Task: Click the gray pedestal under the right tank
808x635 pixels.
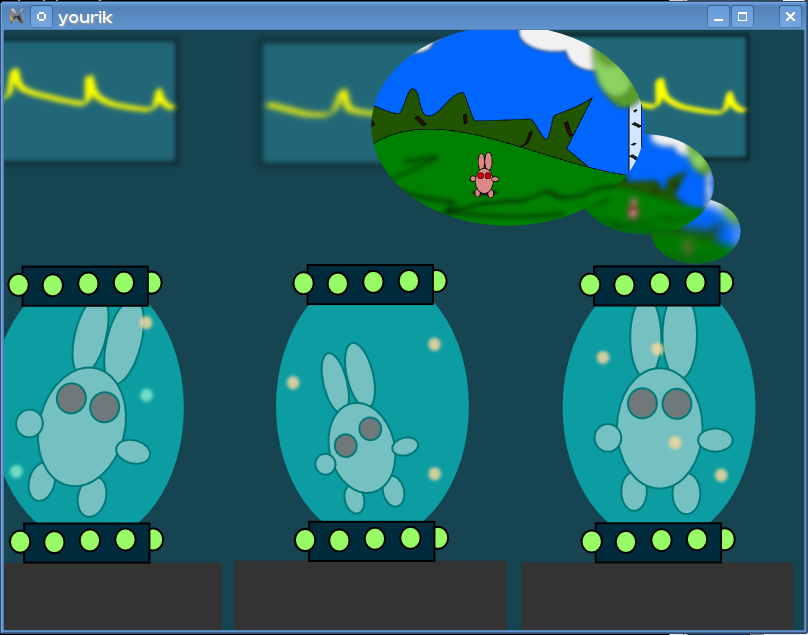Action: (657, 596)
